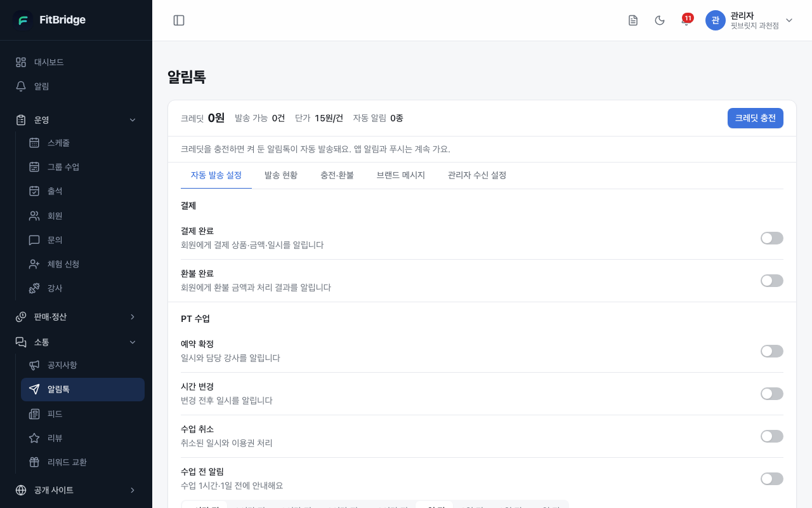Screen dimensions: 812x508
Task: Click the 크레딧 0원 value
Action: tap(216, 118)
